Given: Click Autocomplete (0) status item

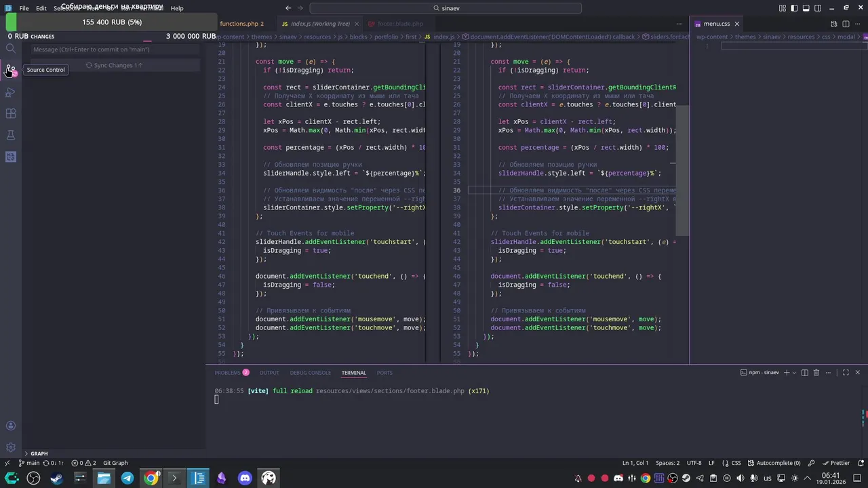Looking at the screenshot, I should pos(774,463).
